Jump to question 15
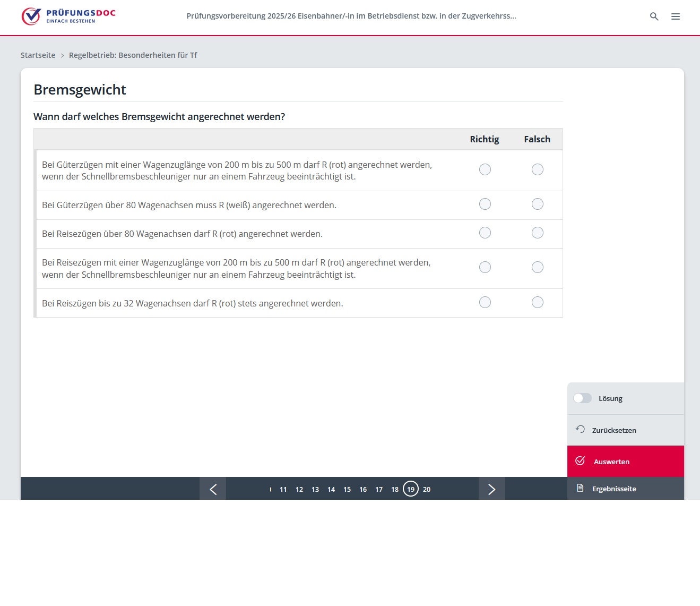The image size is (700, 606). [347, 489]
